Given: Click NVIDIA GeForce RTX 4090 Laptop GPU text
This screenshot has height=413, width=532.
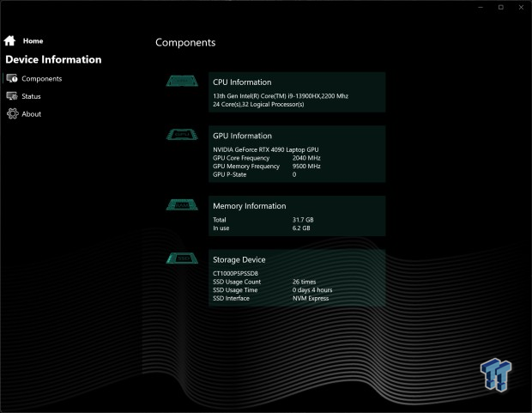Looking at the screenshot, I should [x=266, y=149].
